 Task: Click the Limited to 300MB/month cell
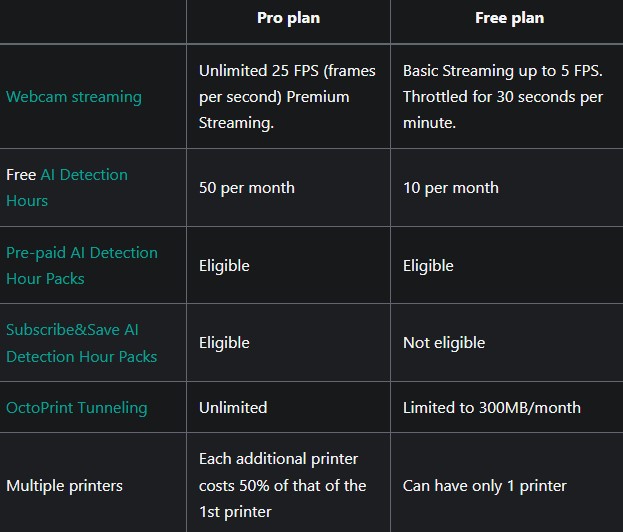click(491, 408)
